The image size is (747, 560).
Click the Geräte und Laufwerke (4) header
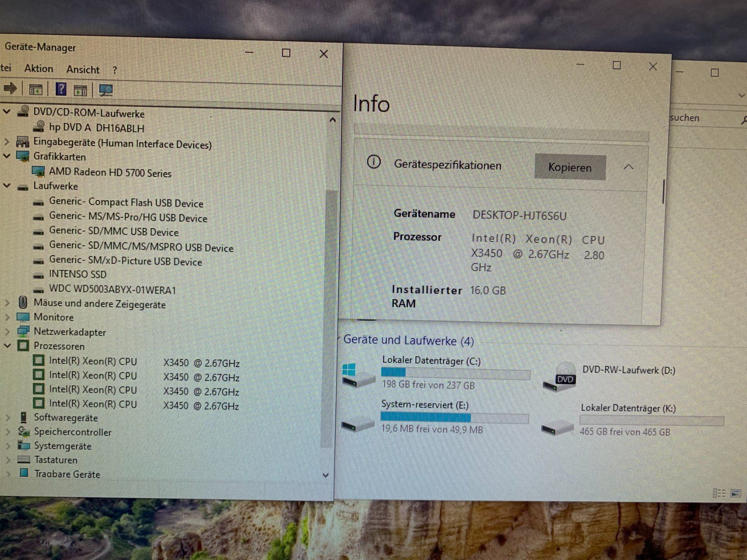(408, 341)
